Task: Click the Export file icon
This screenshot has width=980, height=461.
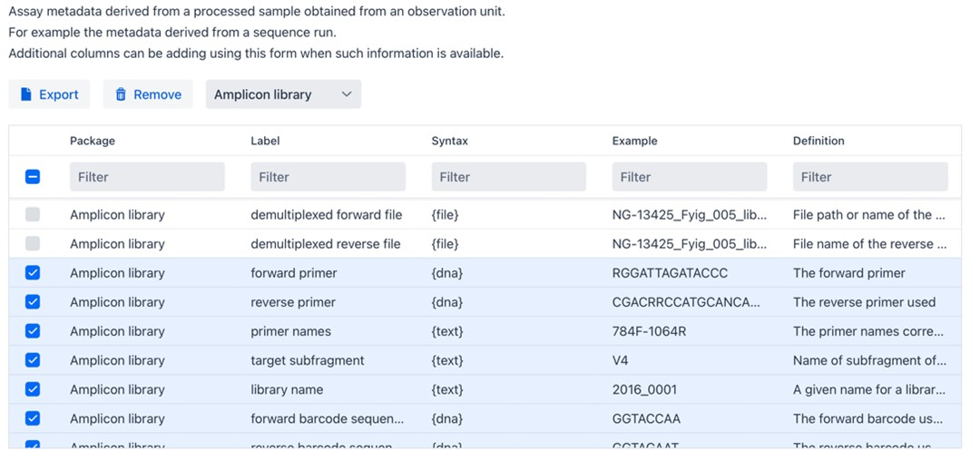Action: 26,94
